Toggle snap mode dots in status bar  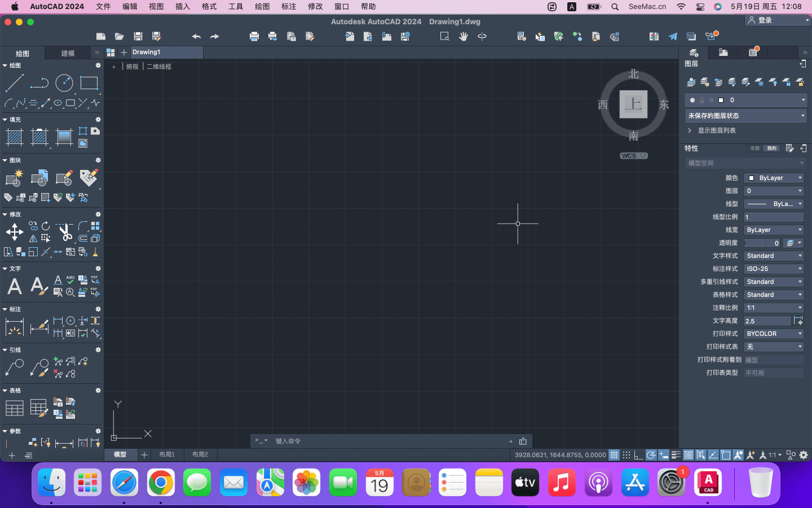click(626, 455)
